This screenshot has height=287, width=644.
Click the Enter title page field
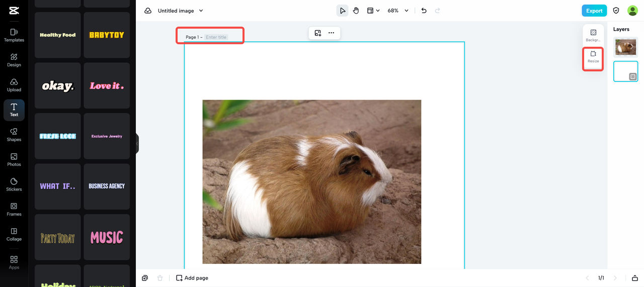[x=216, y=37]
